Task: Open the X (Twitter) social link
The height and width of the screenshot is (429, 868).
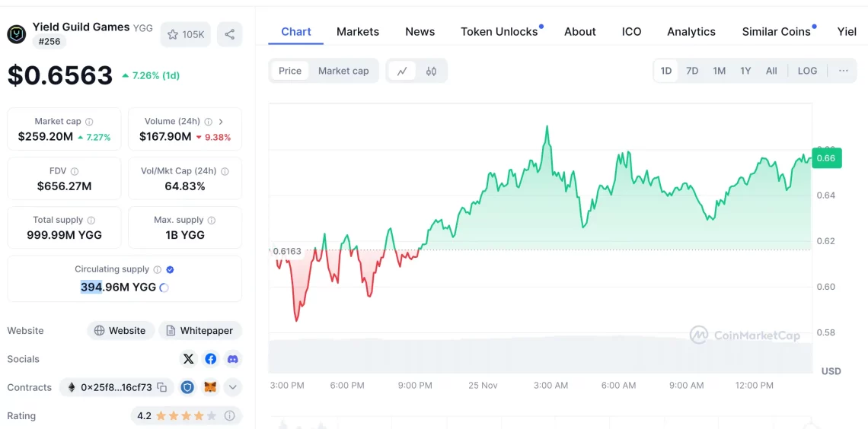Action: pos(189,359)
